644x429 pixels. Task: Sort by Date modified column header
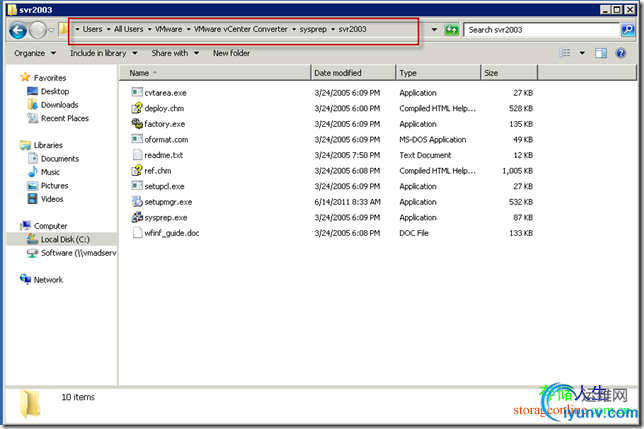pyautogui.click(x=353, y=73)
